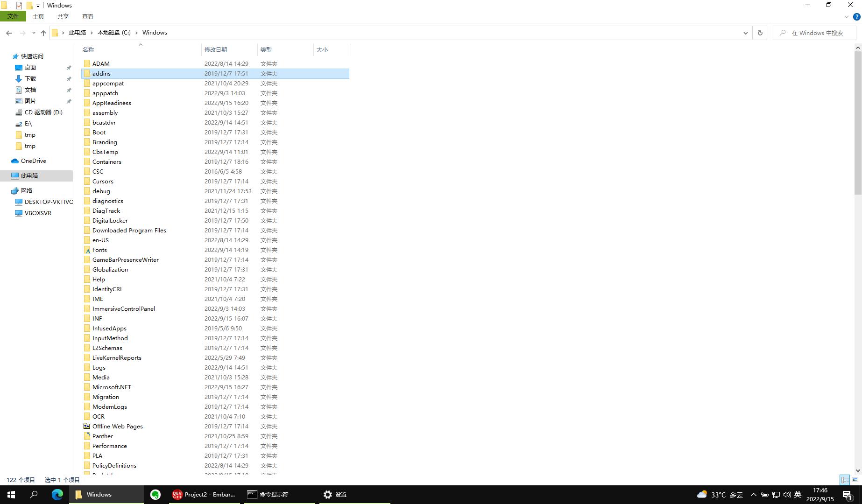Expand 本地磁盘 (C:) breadcrumb chevron
The height and width of the screenshot is (504, 862).
[x=136, y=33]
